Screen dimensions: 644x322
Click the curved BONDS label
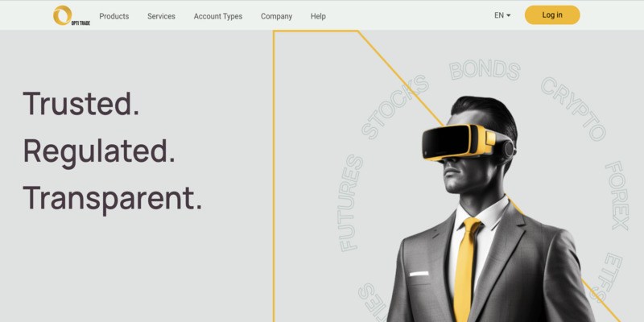[485, 71]
